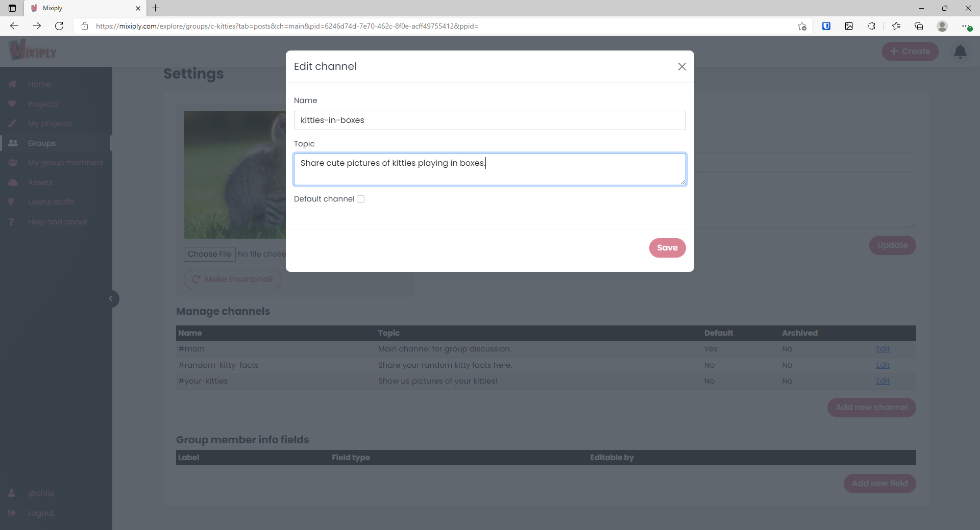Go back using browser back arrow
The height and width of the screenshot is (530, 980).
click(14, 26)
